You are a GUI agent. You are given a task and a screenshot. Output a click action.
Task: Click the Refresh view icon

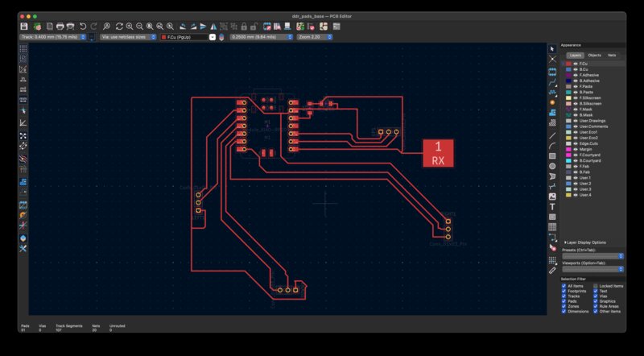pos(118,27)
